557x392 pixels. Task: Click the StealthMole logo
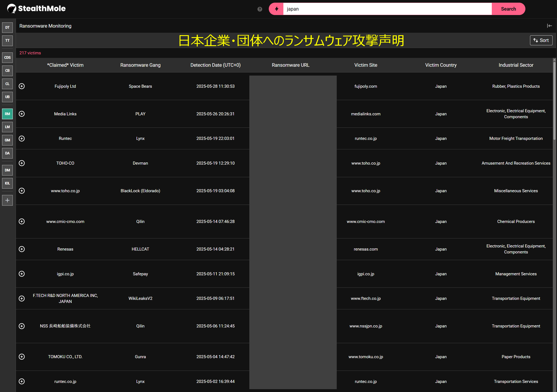coord(36,9)
